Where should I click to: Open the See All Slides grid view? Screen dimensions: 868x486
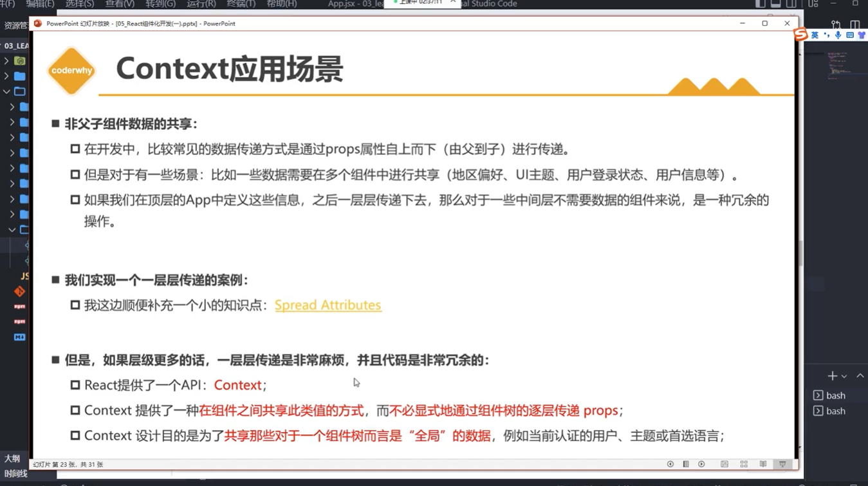[x=744, y=464]
